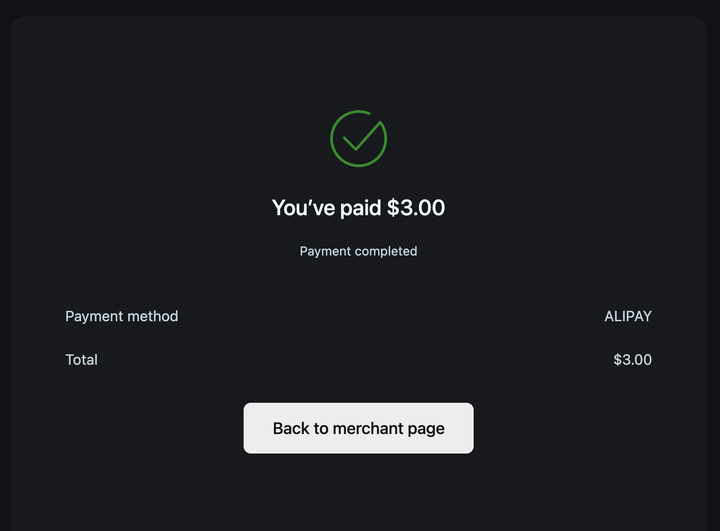Click the "Payment method" row label
The height and width of the screenshot is (531, 720).
pos(122,316)
